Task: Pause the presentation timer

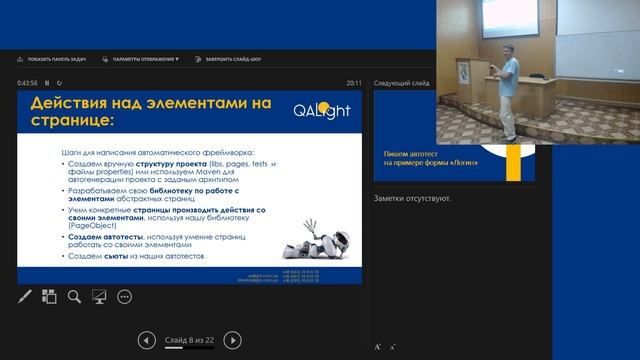Action: [x=47, y=83]
